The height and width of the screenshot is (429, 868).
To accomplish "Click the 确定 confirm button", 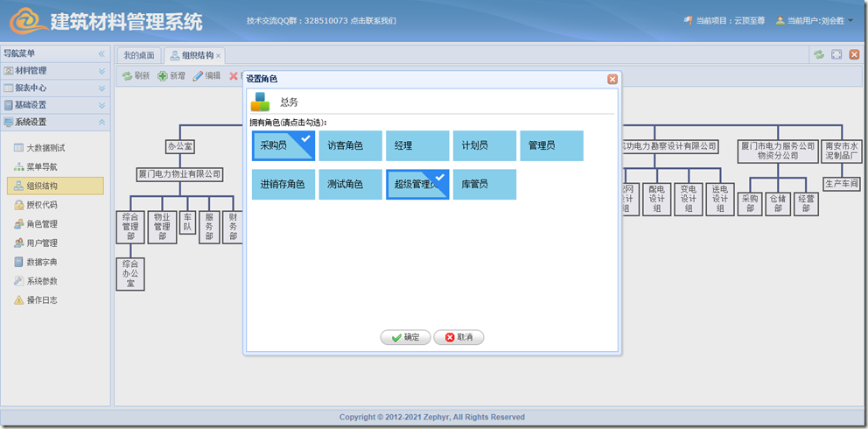I will click(405, 337).
